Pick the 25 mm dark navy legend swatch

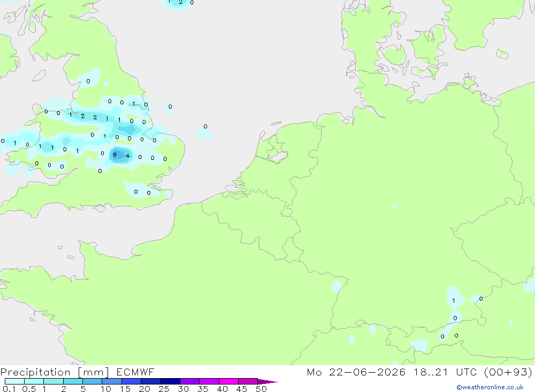click(x=170, y=381)
